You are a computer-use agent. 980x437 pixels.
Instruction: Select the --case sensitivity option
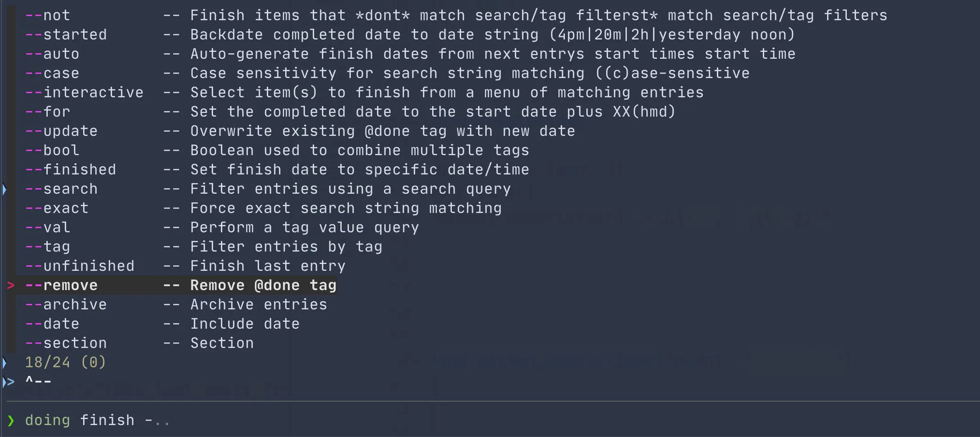coord(52,73)
